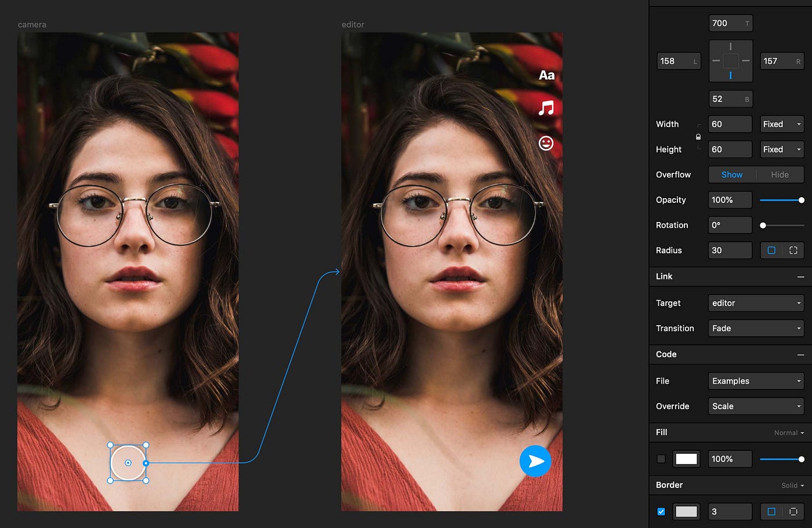812x528 pixels.
Task: Collapse the Link section with minus
Action: tap(800, 277)
